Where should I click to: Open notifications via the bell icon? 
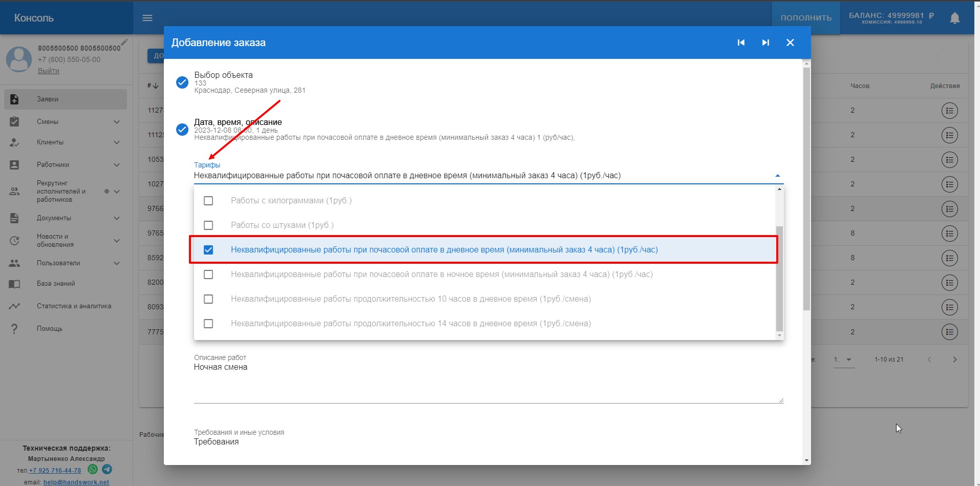(954, 18)
